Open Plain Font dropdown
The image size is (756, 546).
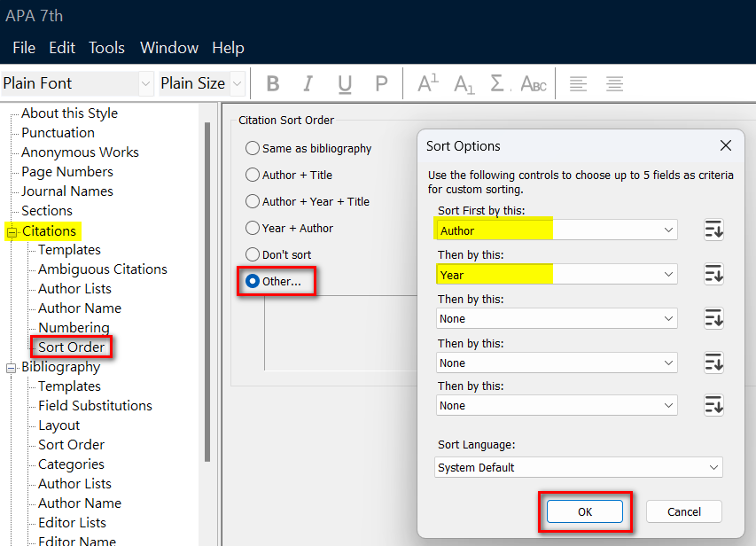tap(145, 84)
